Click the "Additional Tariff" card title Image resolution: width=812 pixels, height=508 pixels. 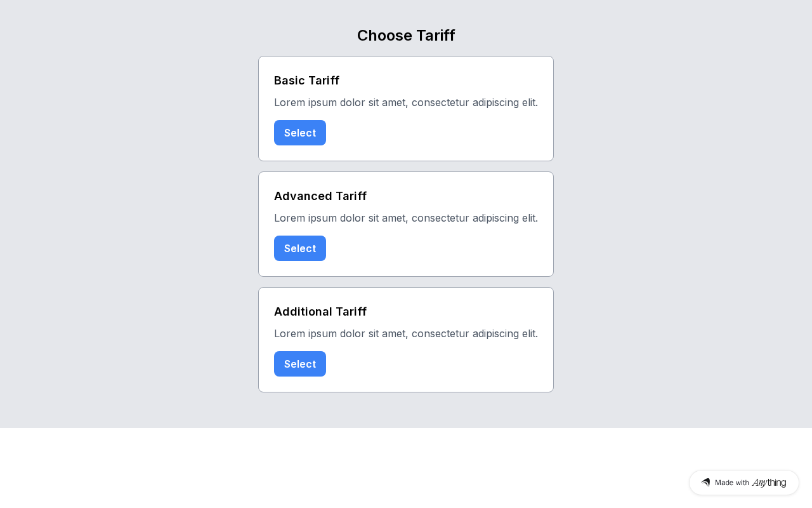(x=320, y=312)
